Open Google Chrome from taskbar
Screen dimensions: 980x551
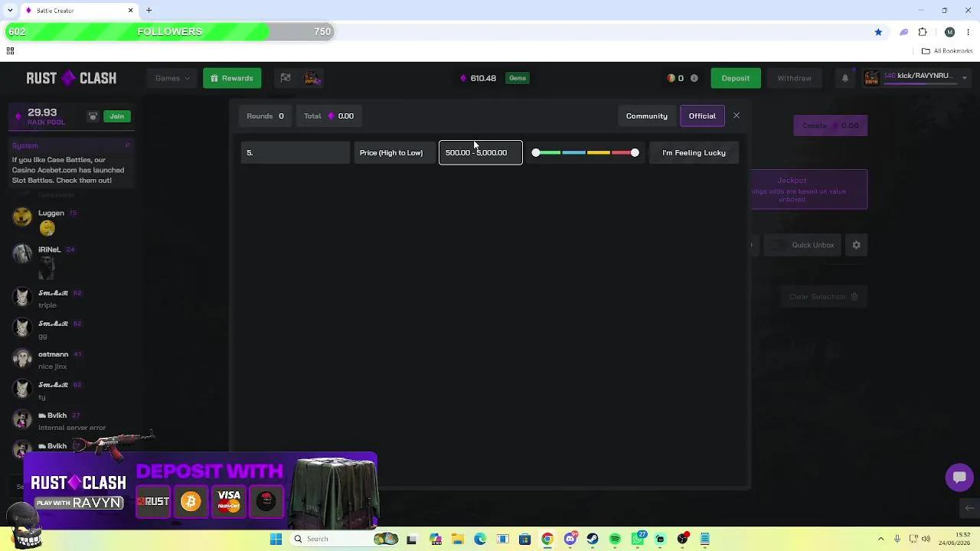(x=547, y=539)
